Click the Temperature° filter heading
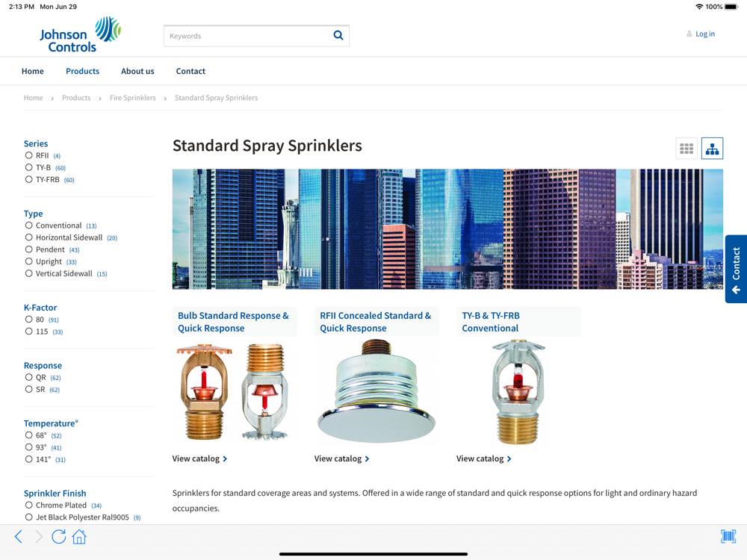 (51, 423)
